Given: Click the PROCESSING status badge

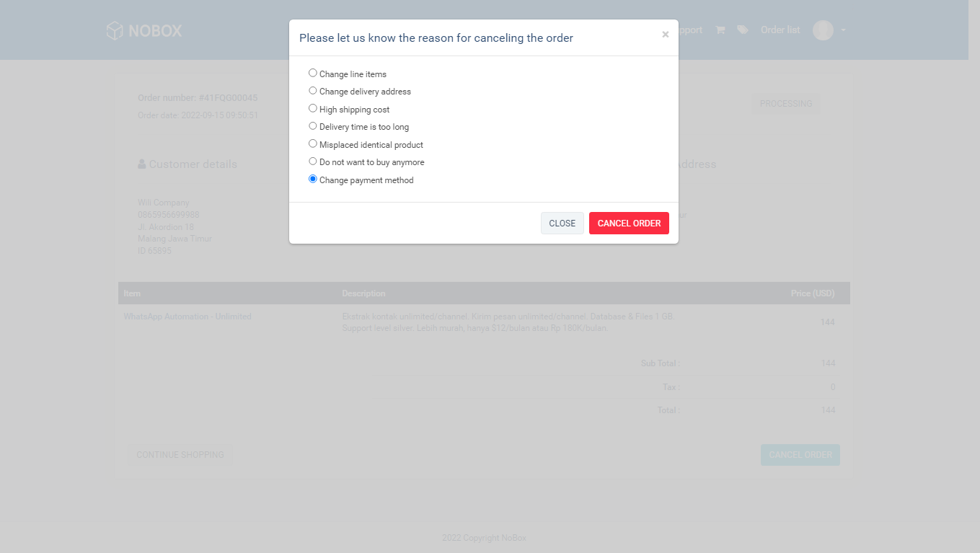Looking at the screenshot, I should point(785,104).
